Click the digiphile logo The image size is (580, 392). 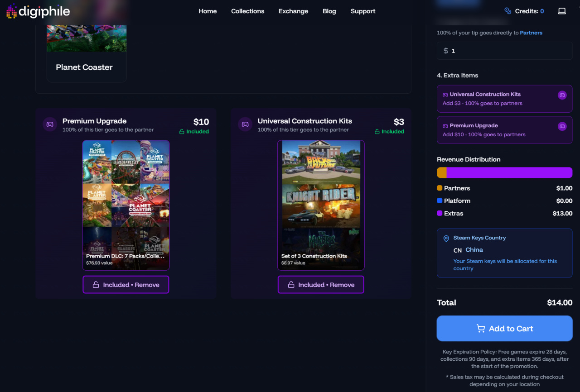38,11
